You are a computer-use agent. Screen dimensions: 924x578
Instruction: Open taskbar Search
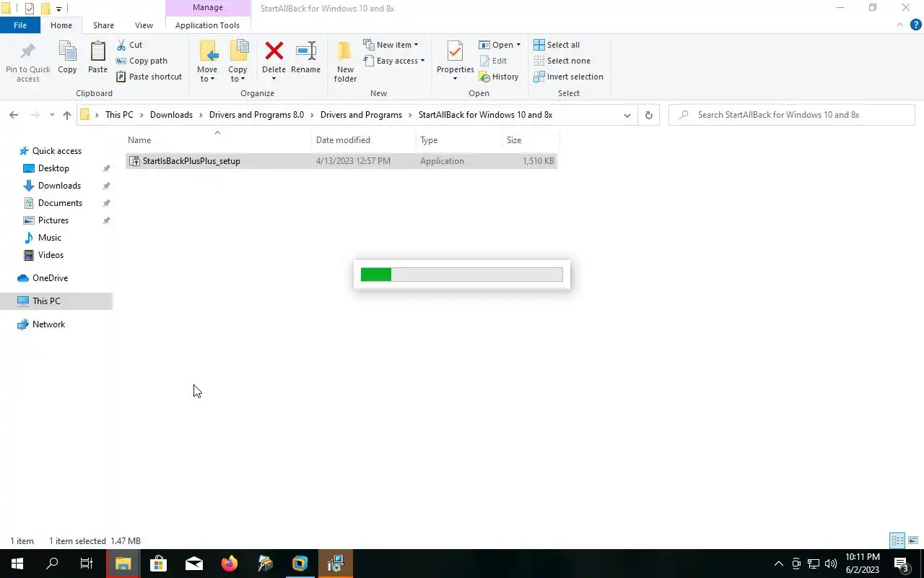[x=52, y=564]
